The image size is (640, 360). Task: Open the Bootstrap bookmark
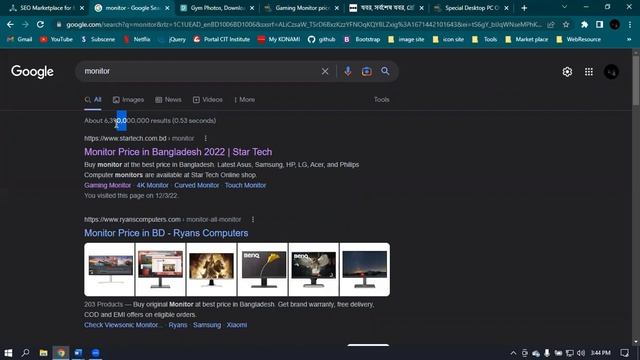pos(362,39)
